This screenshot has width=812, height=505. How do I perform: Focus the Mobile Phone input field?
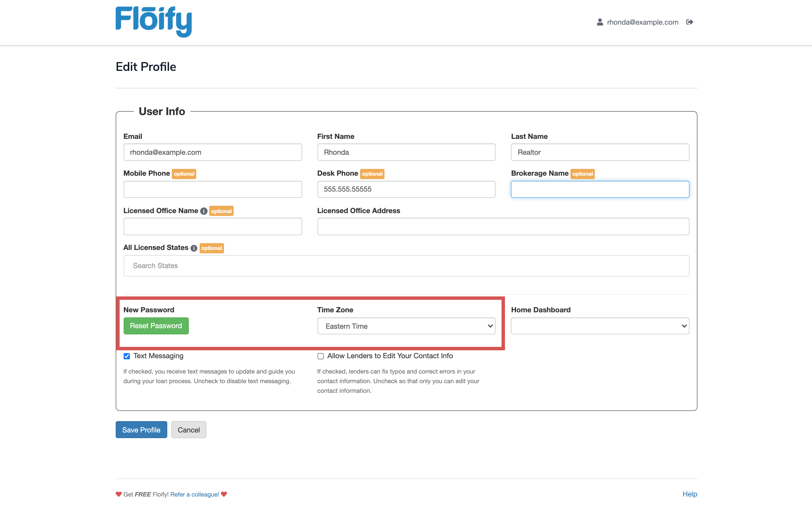click(213, 189)
